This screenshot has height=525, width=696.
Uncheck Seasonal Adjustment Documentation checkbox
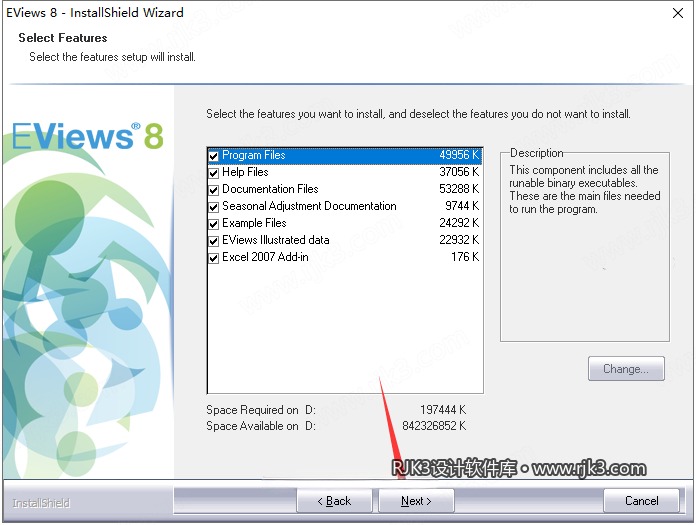tap(214, 207)
